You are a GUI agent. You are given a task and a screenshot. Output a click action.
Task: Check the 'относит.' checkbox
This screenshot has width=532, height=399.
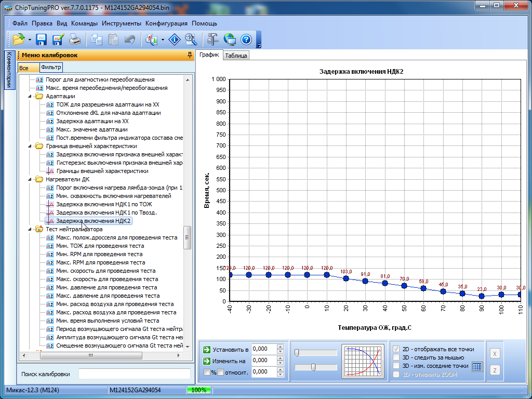click(220, 372)
